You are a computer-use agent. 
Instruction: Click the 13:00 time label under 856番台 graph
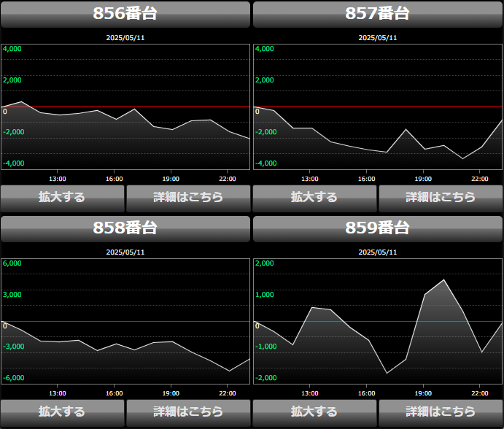(57, 179)
